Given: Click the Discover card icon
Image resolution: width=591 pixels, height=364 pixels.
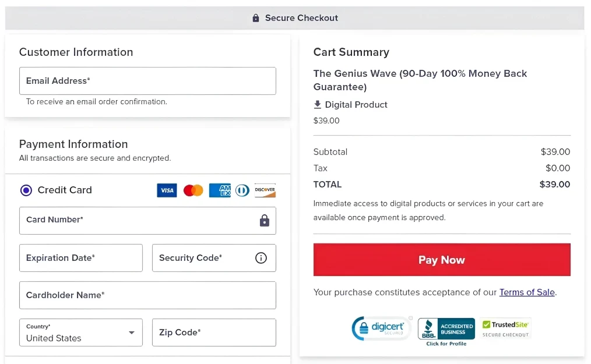Looking at the screenshot, I should click(x=265, y=190).
